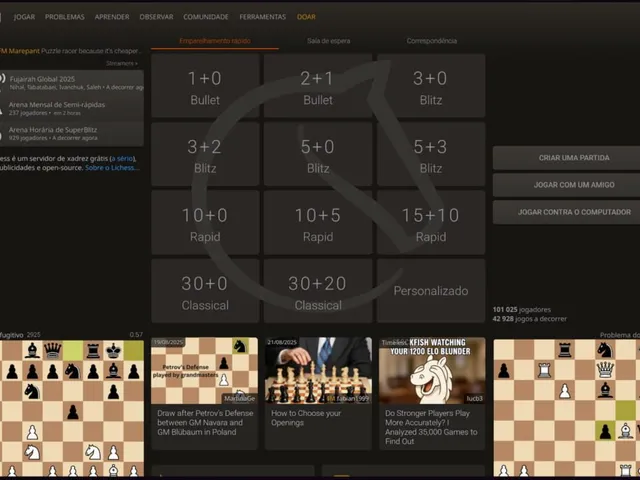
Task: Click JOGAR COM UM AMIGO button
Action: [567, 185]
